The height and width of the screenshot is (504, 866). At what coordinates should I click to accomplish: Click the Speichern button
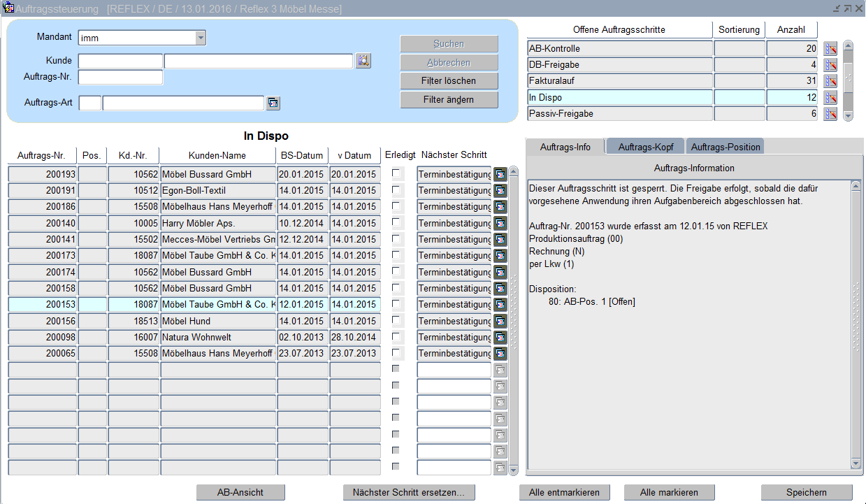click(x=806, y=492)
